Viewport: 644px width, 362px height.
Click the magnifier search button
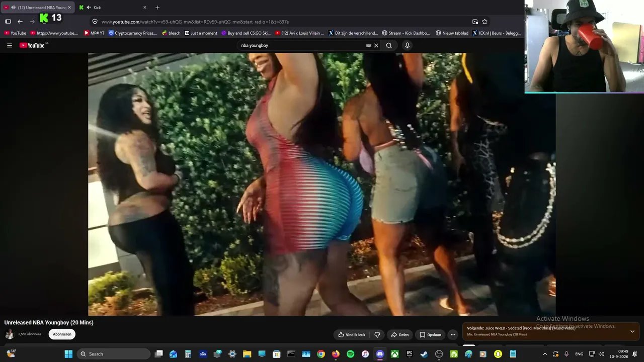(389, 45)
